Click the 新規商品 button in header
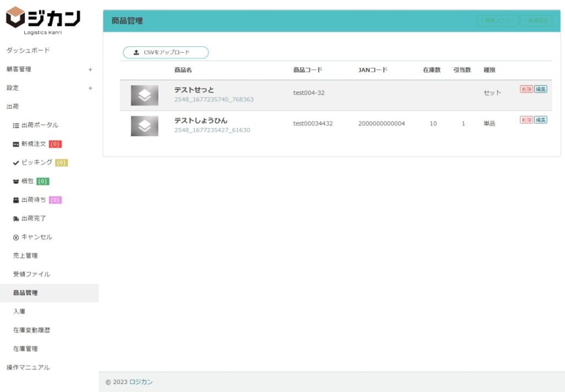 pyautogui.click(x=536, y=21)
